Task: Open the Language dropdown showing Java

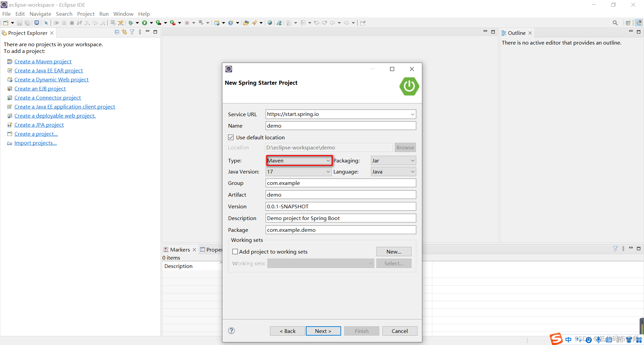Action: click(393, 171)
